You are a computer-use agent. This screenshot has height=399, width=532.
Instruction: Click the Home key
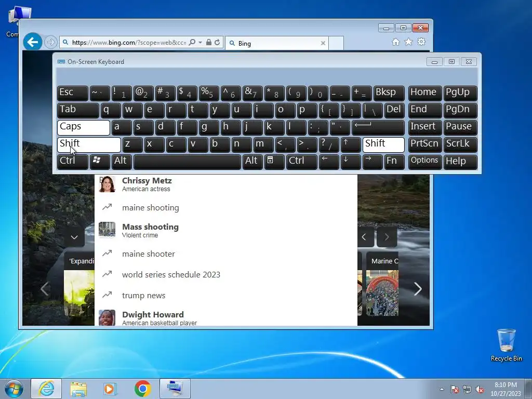coord(425,94)
